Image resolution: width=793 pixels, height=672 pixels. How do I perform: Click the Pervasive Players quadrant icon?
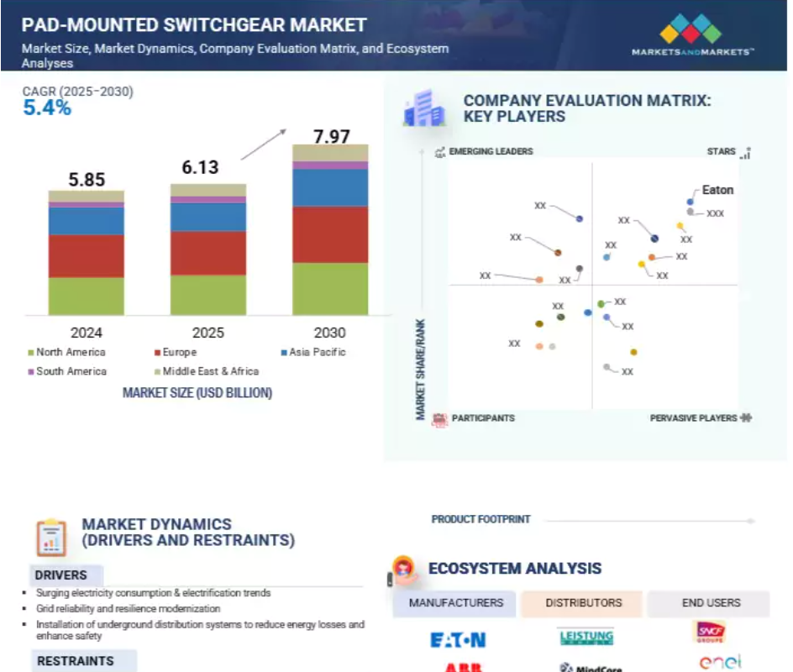(746, 417)
